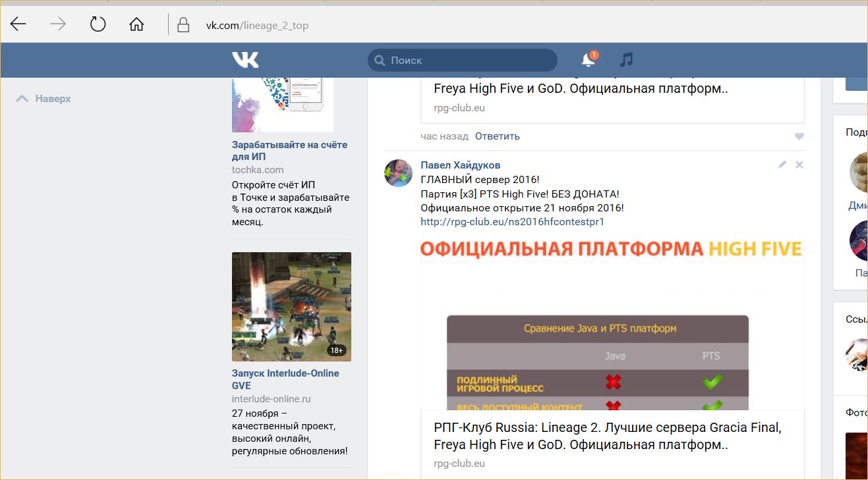Open the 'Freya High Five и GoD' link above Ответить
868x480 pixels.
pos(581,89)
